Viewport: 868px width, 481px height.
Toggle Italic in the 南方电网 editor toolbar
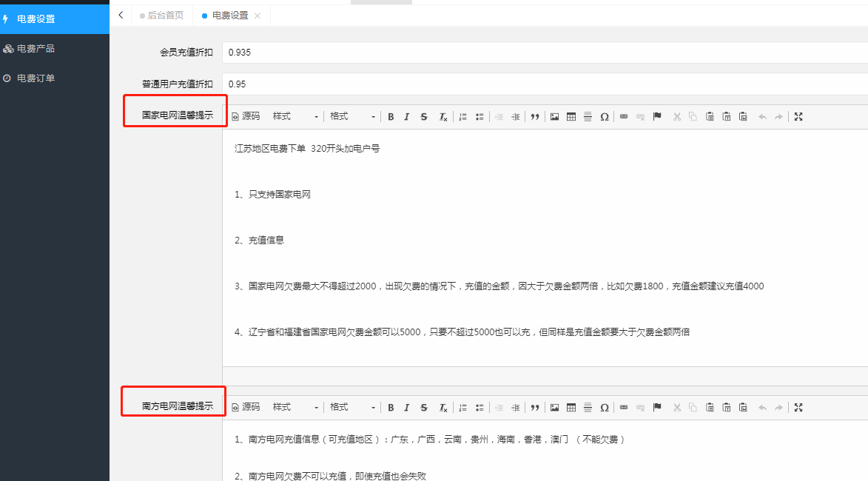click(x=407, y=408)
